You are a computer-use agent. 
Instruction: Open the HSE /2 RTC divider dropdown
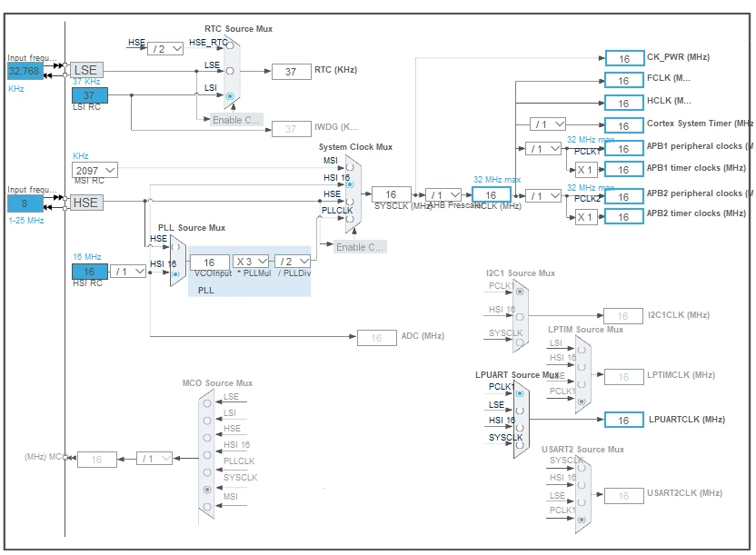164,49
